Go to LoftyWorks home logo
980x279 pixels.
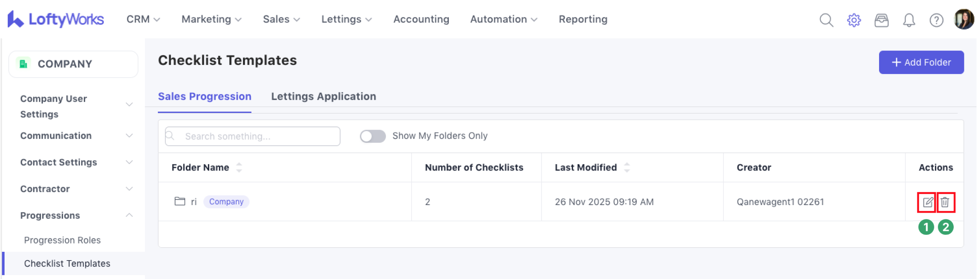(56, 19)
